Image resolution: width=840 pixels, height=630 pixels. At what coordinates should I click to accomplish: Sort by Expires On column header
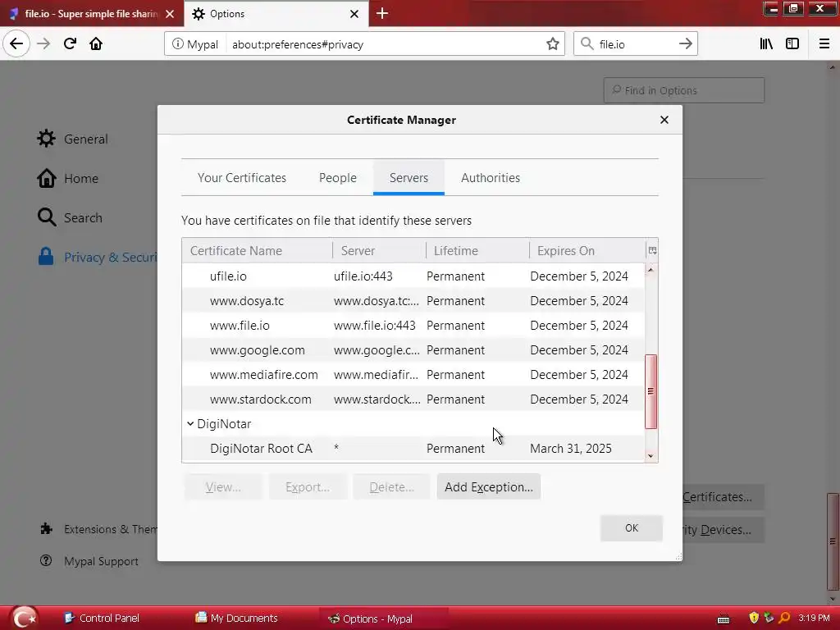click(587, 251)
